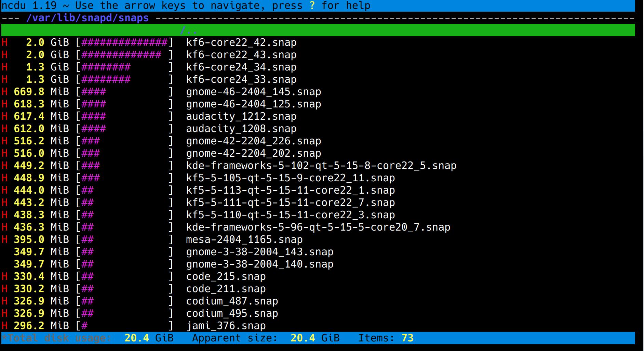This screenshot has width=644, height=351.
Task: Open the /.. parent directory entry
Action: 189,30
